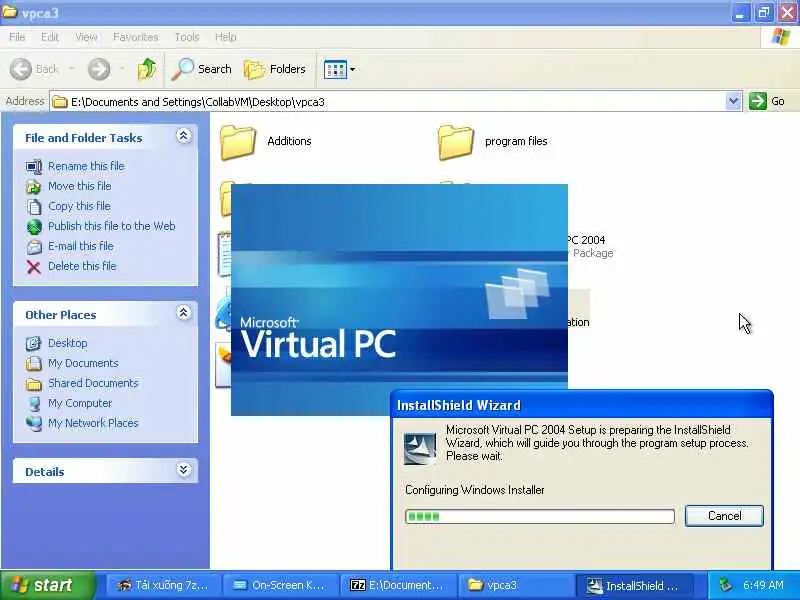Collapse the Other Places panel
Viewport: 800px width, 600px height.
[x=184, y=313]
